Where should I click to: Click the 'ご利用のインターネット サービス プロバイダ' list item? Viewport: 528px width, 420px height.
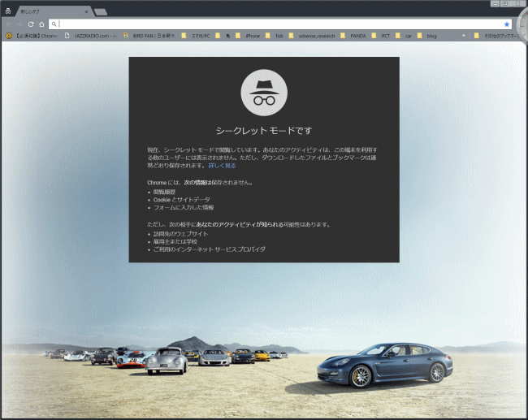pos(209,249)
